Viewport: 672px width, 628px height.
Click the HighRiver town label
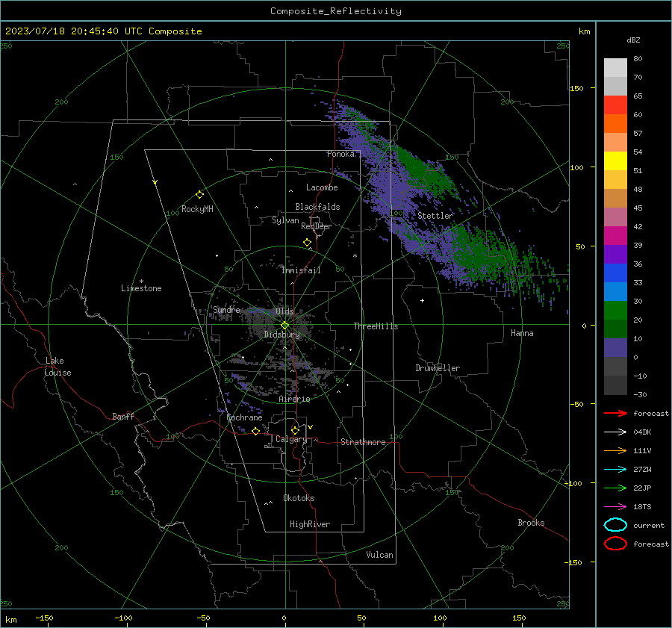point(310,524)
